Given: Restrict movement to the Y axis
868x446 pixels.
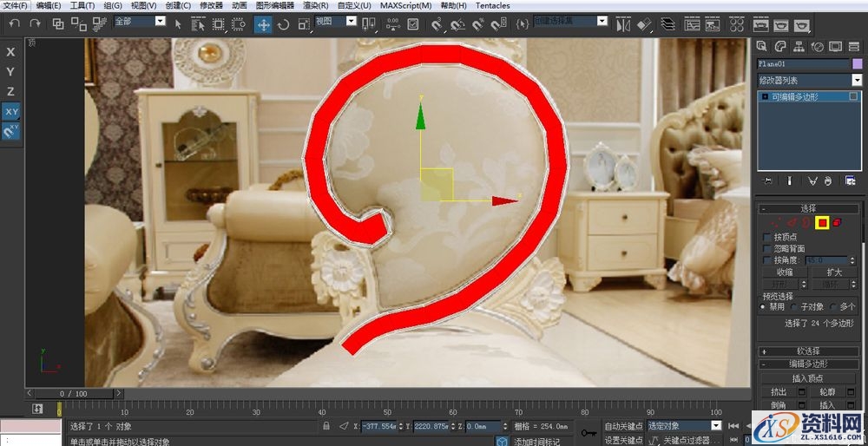Looking at the screenshot, I should click(x=10, y=72).
